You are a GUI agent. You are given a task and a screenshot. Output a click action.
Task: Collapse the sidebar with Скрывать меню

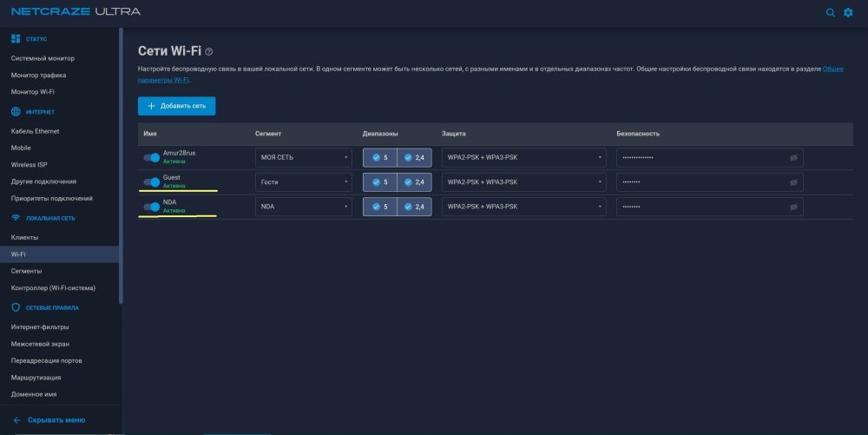coord(49,420)
